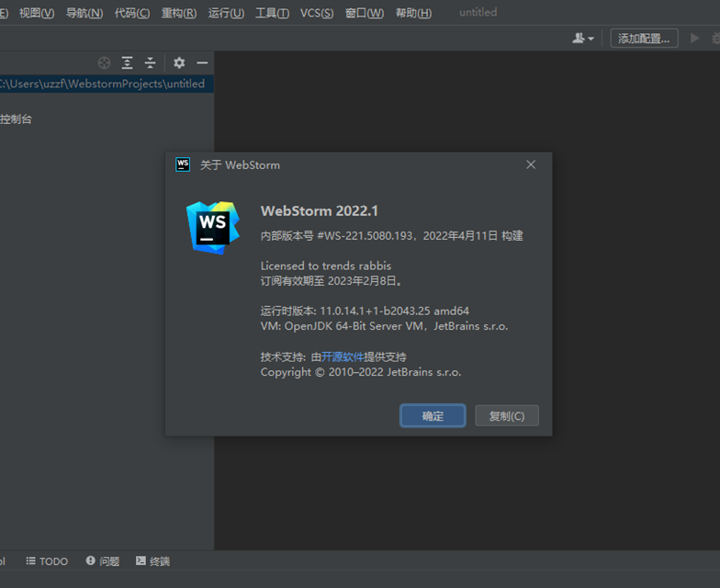Open the 重构(R) menu
The image size is (720, 588).
pos(179,13)
